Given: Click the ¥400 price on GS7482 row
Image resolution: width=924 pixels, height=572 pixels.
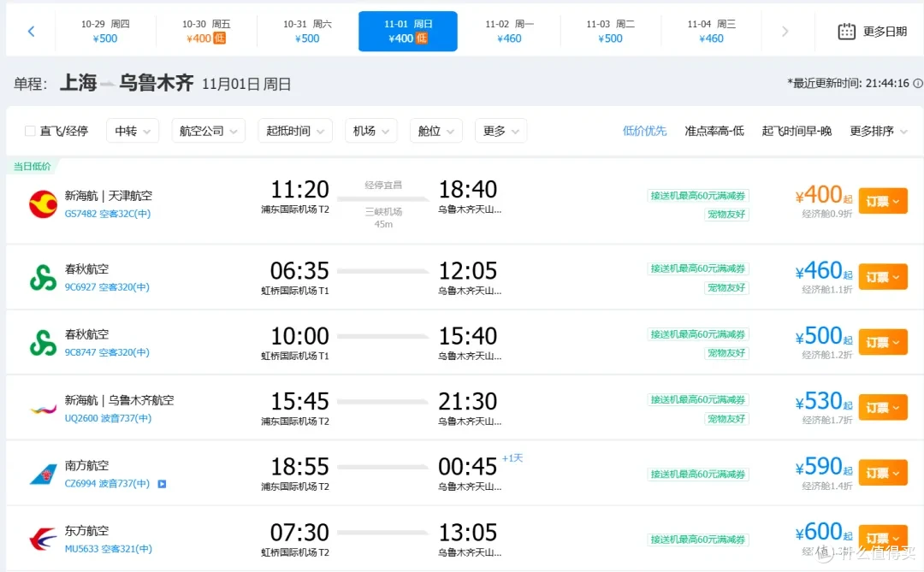Looking at the screenshot, I should point(823,195).
